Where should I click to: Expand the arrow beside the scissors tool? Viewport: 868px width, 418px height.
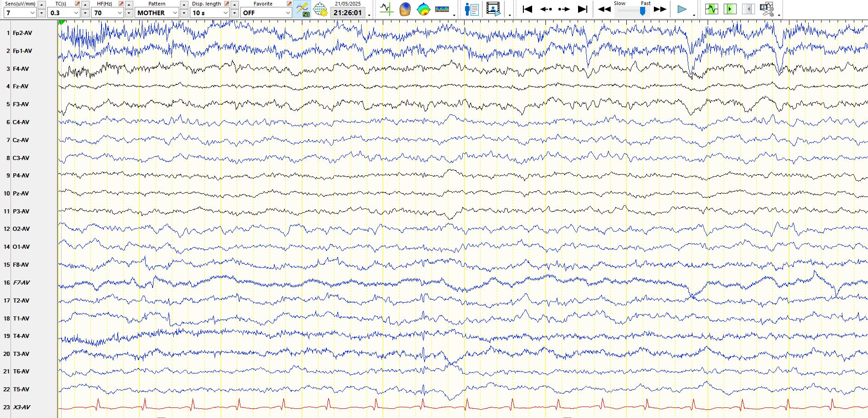click(779, 15)
